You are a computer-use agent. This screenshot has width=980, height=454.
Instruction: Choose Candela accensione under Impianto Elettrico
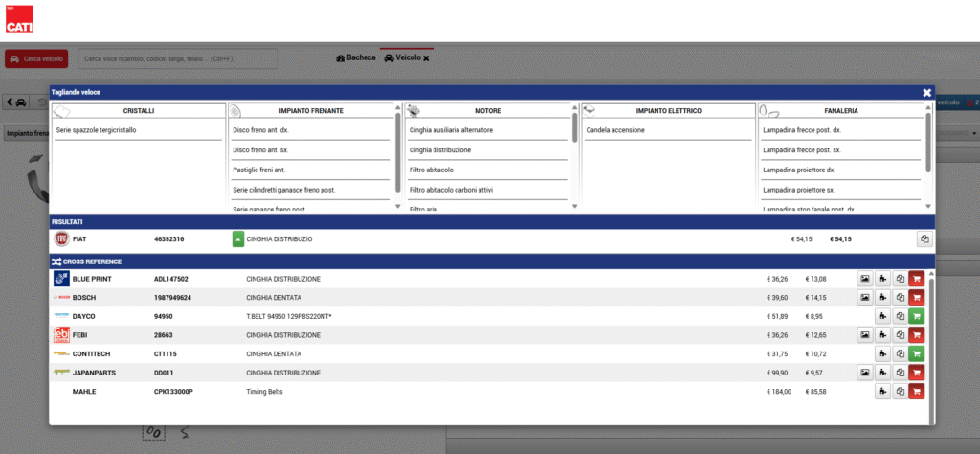click(614, 130)
